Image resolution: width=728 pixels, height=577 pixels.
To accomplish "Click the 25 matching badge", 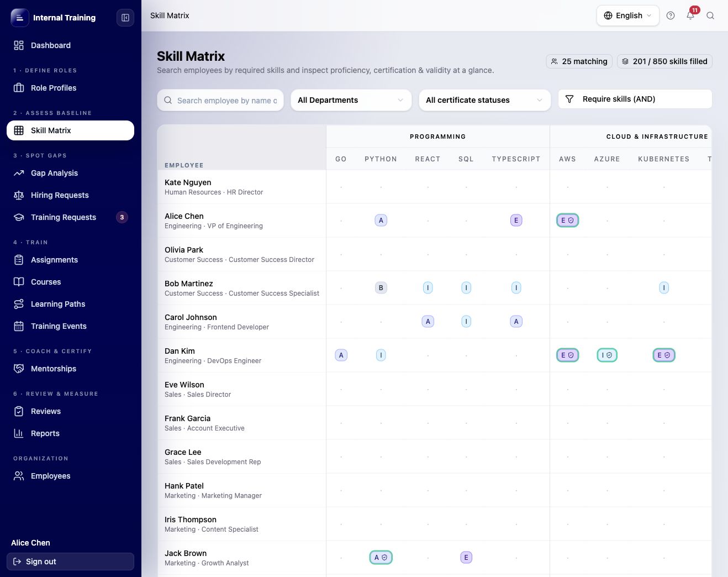I will pyautogui.click(x=579, y=61).
